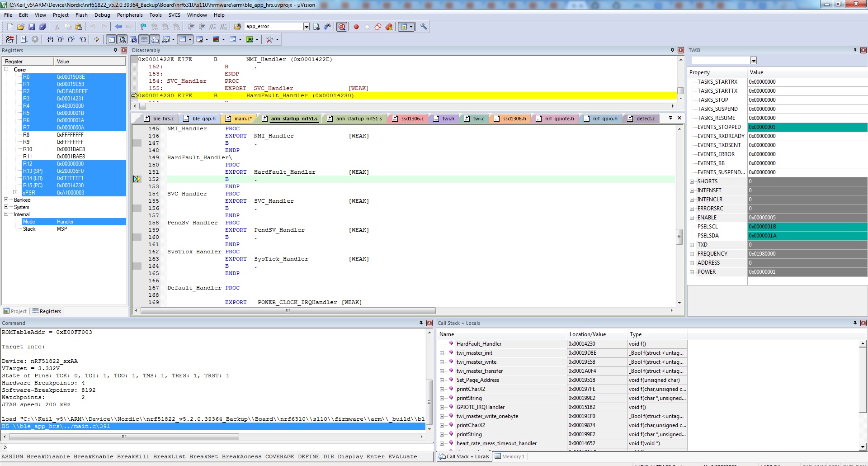Toggle the Command window icon
Screen dimensions: 868x466
pyautogui.click(x=111, y=39)
